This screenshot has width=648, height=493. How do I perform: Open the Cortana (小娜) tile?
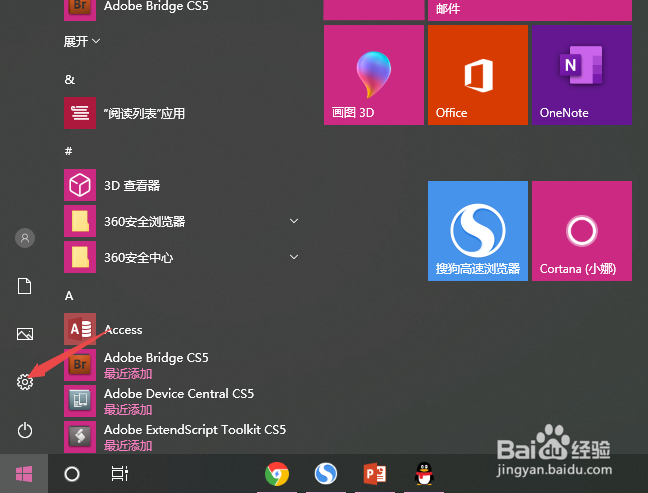click(582, 231)
